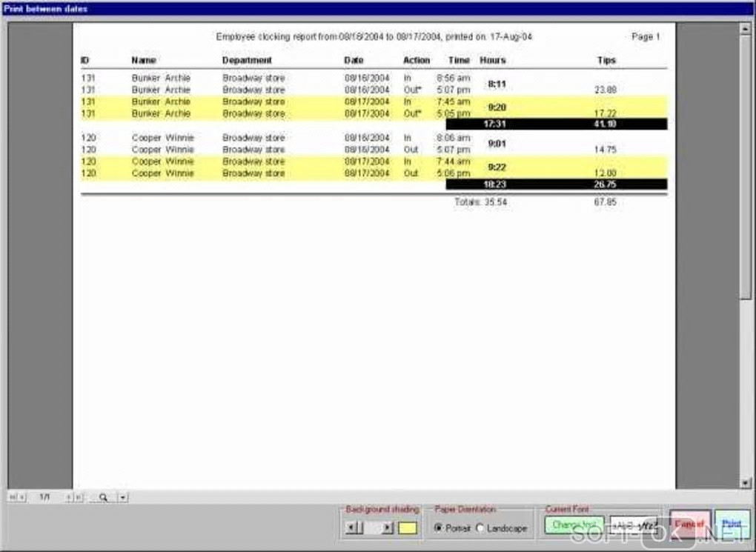Click the 67.85 total tips

[605, 202]
